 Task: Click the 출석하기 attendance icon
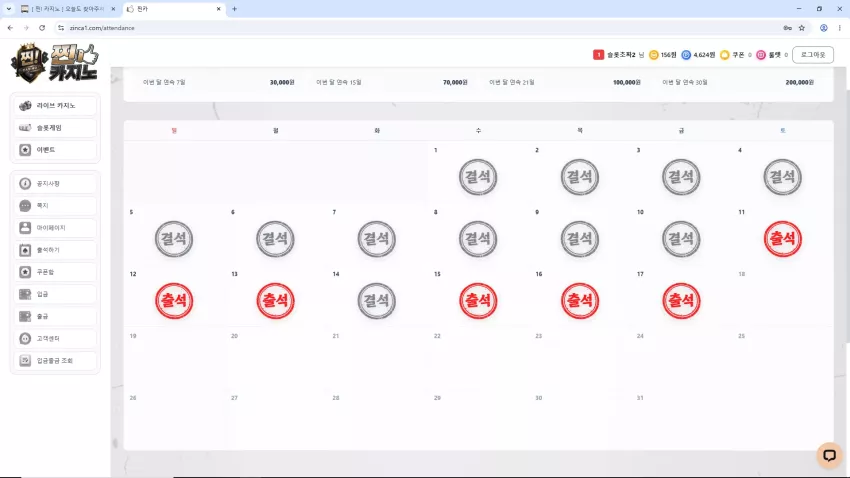(25, 250)
